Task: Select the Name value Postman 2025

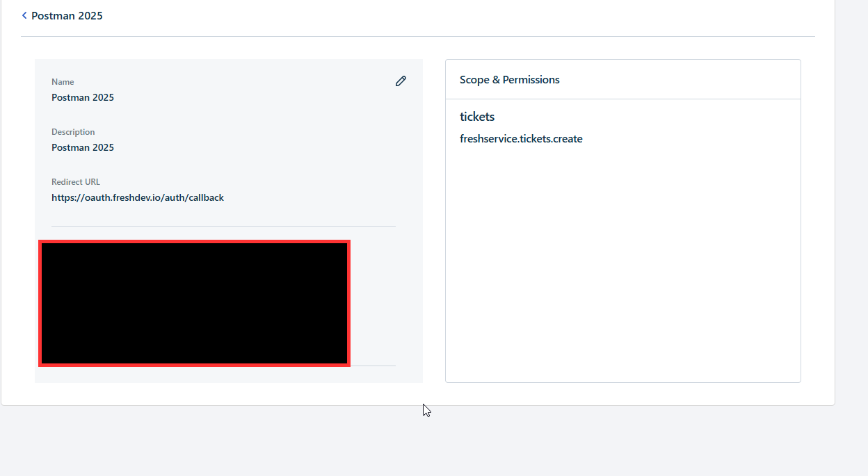Action: pos(83,97)
